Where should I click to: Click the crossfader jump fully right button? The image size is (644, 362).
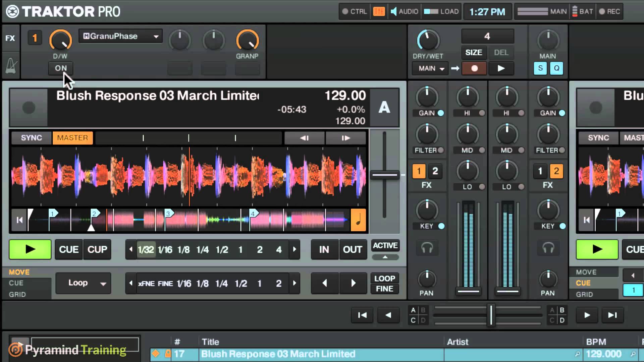point(612,315)
